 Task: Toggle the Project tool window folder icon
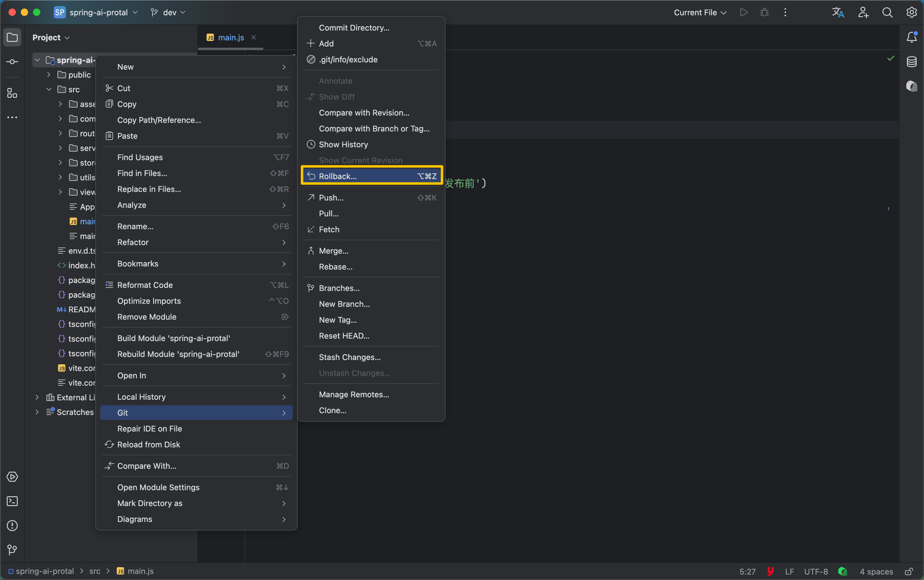tap(12, 37)
